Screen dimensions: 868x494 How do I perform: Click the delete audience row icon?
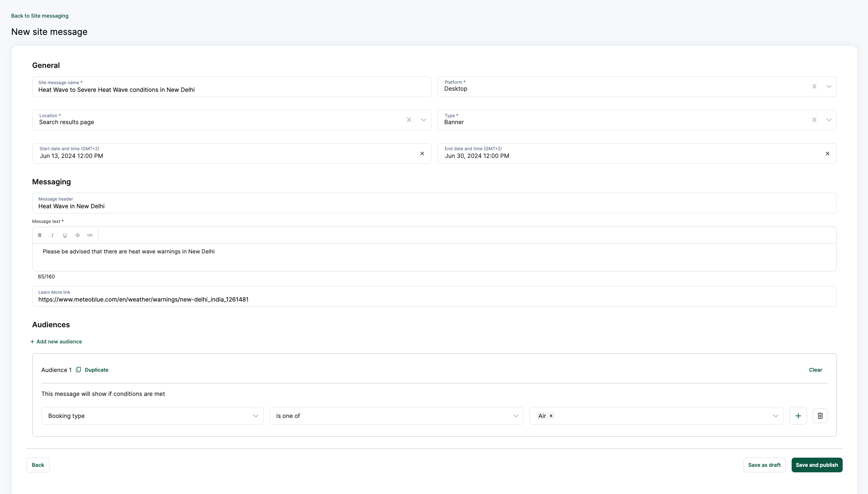[x=820, y=416]
